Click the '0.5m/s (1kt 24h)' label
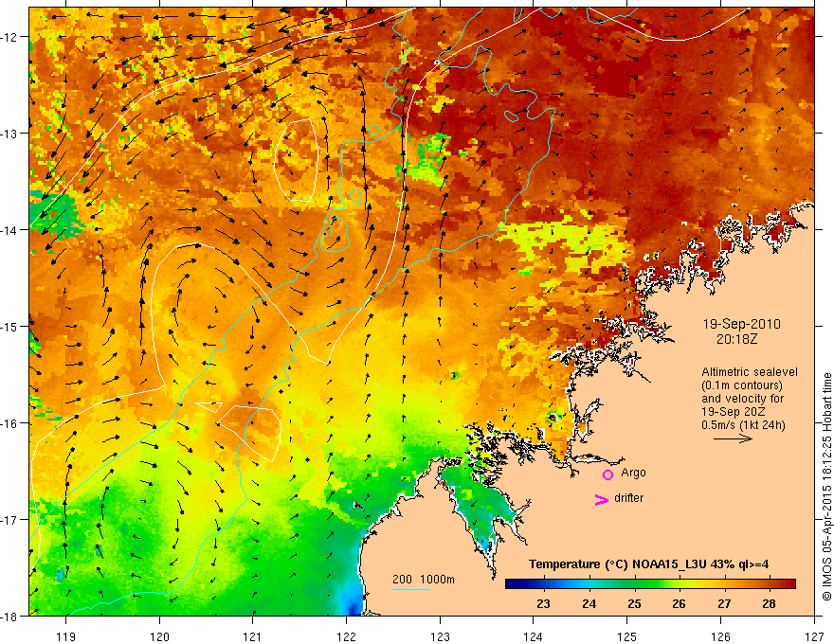The width and height of the screenshot is (834, 644). (743, 425)
